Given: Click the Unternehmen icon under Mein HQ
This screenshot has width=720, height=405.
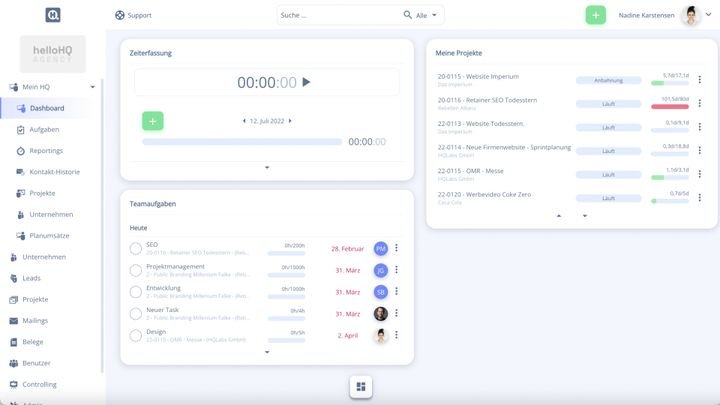Looking at the screenshot, I should coord(21,214).
